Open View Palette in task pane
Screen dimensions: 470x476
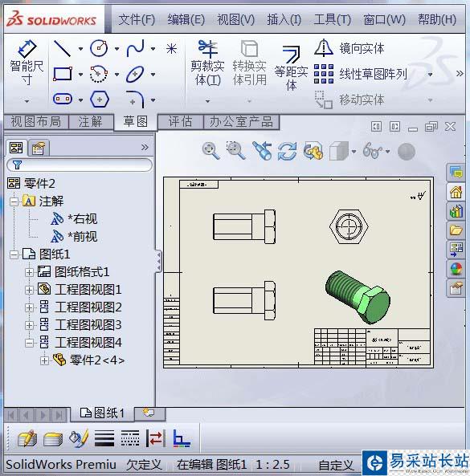click(x=456, y=250)
